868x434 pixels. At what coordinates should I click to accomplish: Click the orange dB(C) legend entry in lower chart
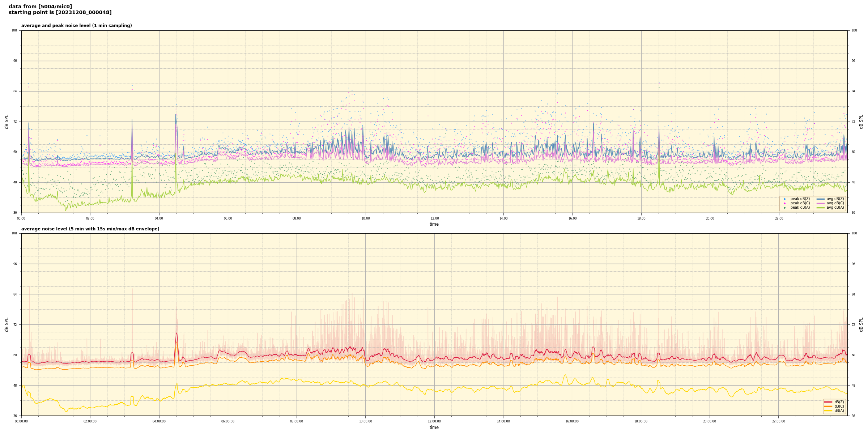point(828,406)
